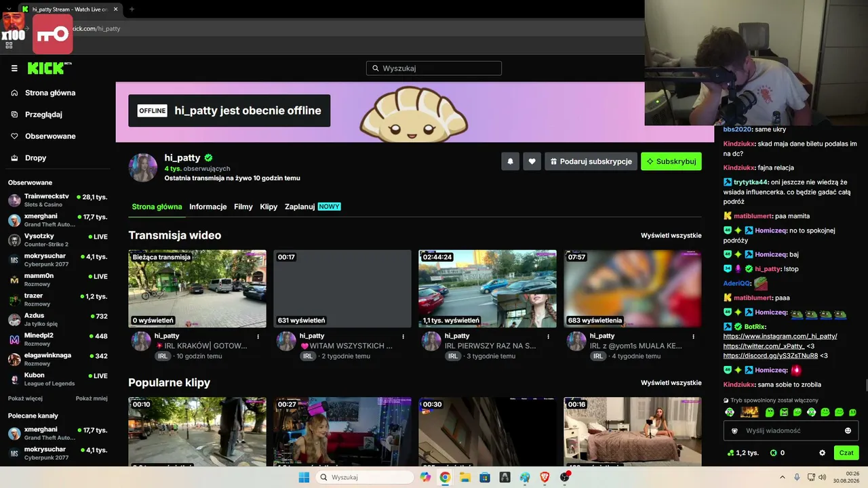Open chat settings gear icon
Screen dimensions: 868x488
pyautogui.click(x=823, y=453)
